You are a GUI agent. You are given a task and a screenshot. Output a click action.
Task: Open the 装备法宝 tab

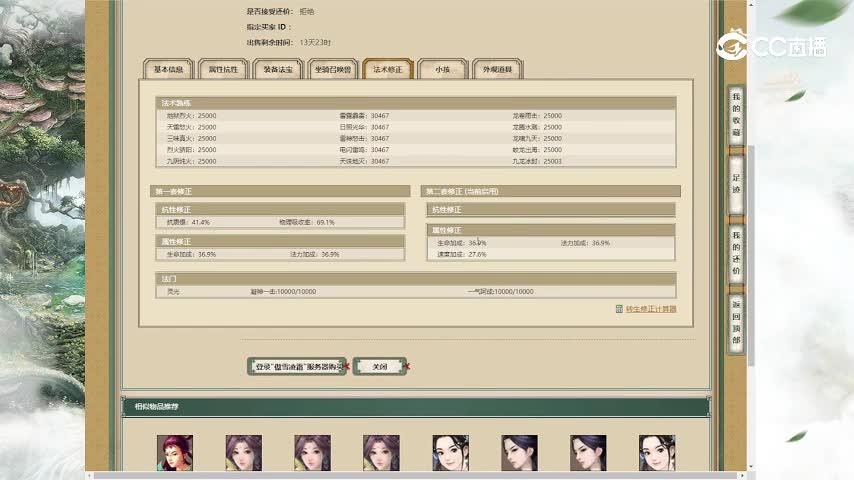[277, 70]
